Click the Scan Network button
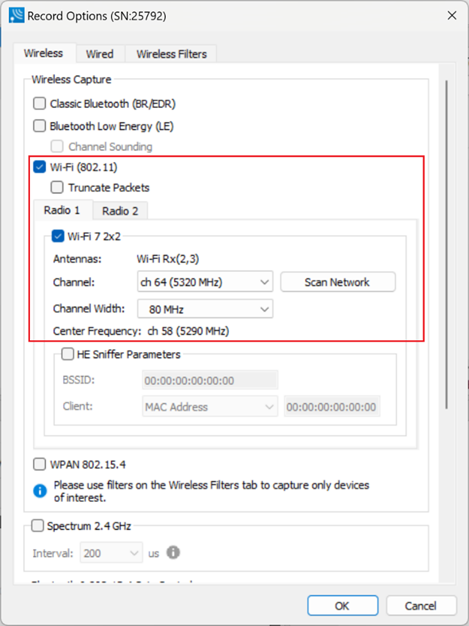The width and height of the screenshot is (469, 626). [x=338, y=282]
